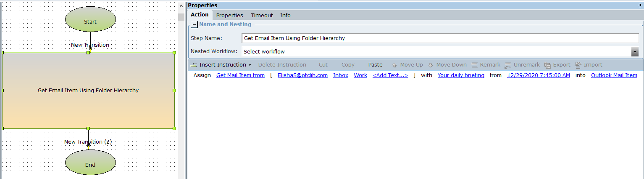Viewport: 644px width, 179px height.
Task: Click the ElishaS@otclih.com mailbox link
Action: click(x=302, y=75)
